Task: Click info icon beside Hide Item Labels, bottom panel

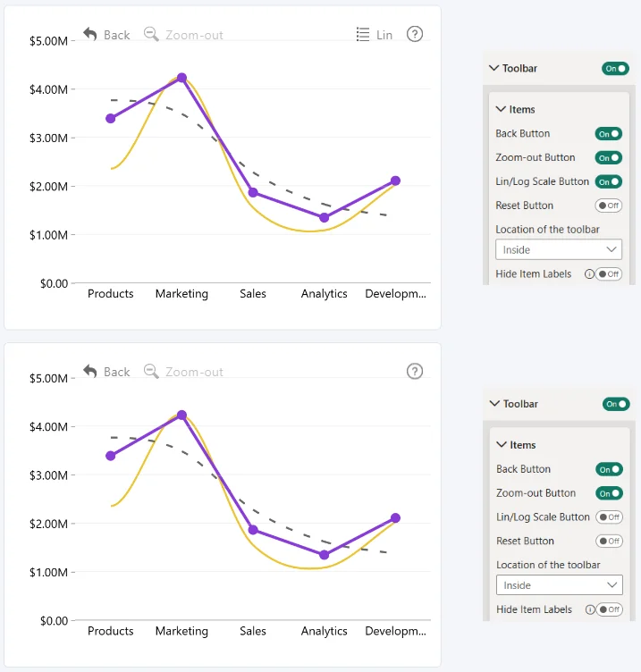Action: pyautogui.click(x=590, y=609)
